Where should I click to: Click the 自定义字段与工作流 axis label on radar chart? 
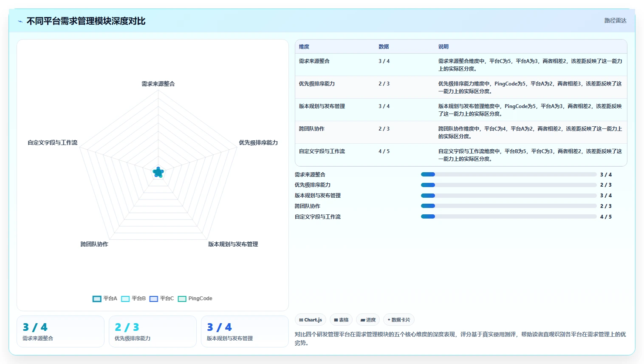coord(53,142)
